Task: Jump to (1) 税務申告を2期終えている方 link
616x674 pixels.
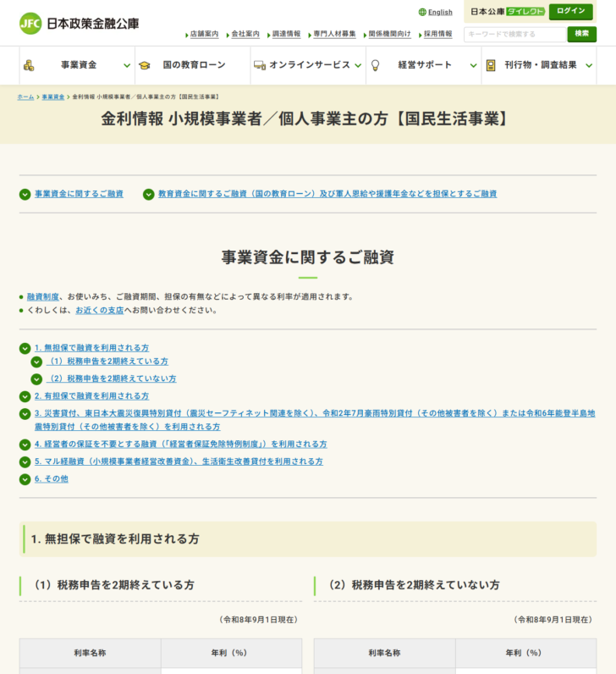Action: [107, 362]
